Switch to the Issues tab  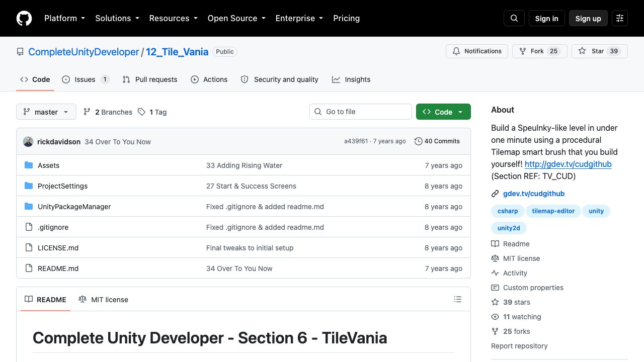[86, 79]
